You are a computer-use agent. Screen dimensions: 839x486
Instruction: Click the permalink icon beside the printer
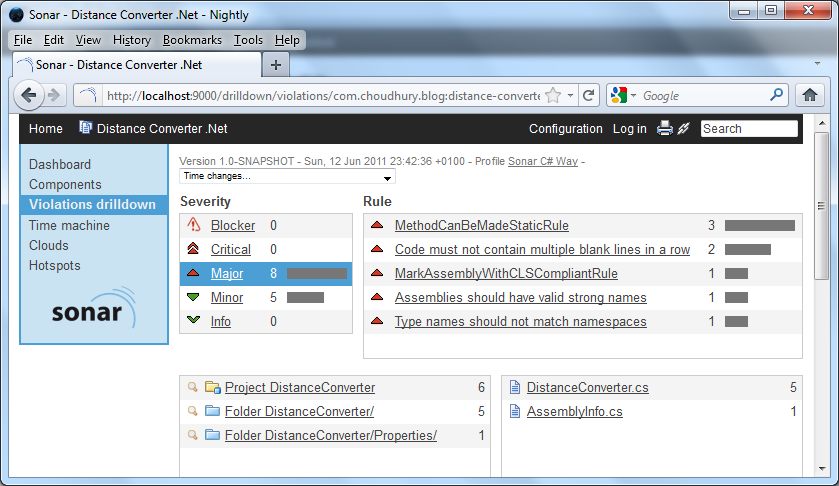(x=683, y=128)
